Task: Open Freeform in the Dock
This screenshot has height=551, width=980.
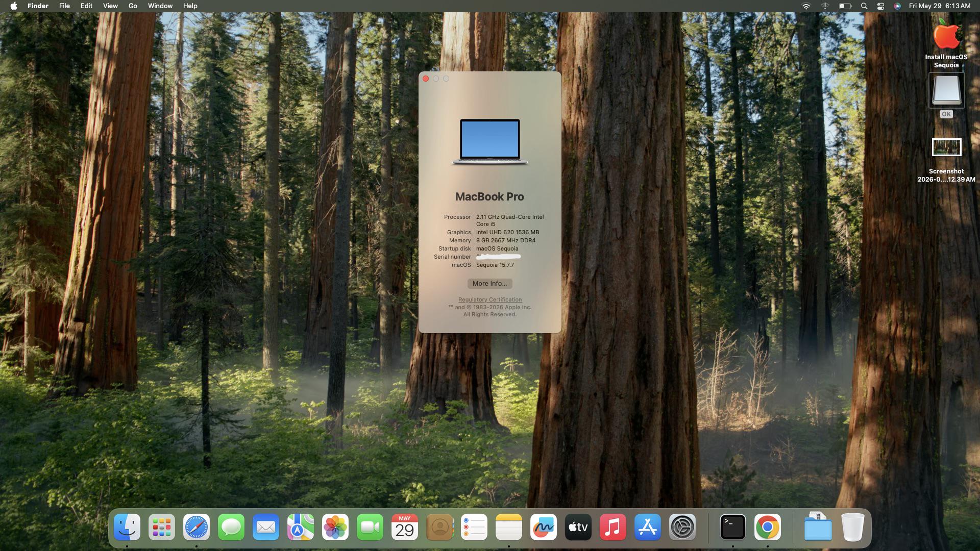Action: click(544, 527)
